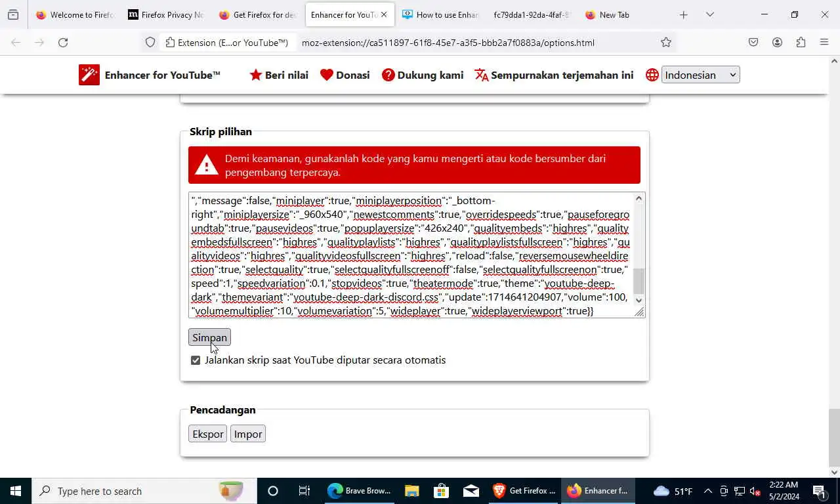This screenshot has width=840, height=504.
Task: Bookmark this page with the star icon
Action: click(666, 43)
